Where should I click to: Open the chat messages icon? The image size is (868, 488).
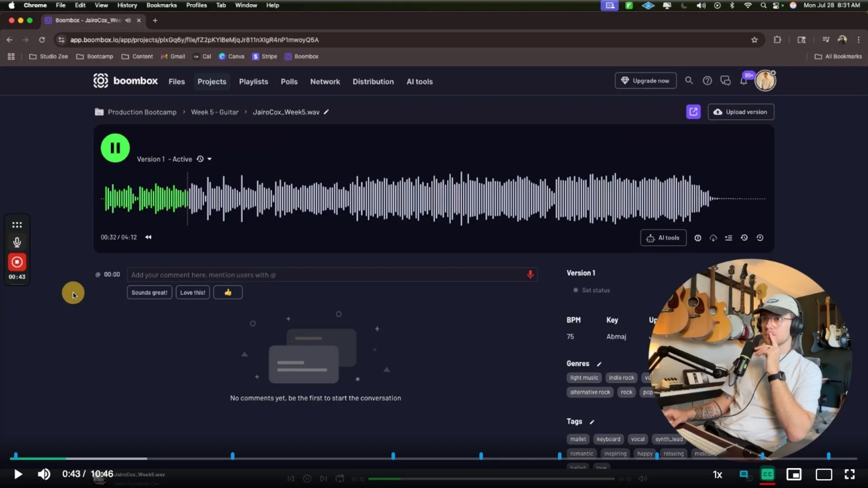tap(725, 80)
